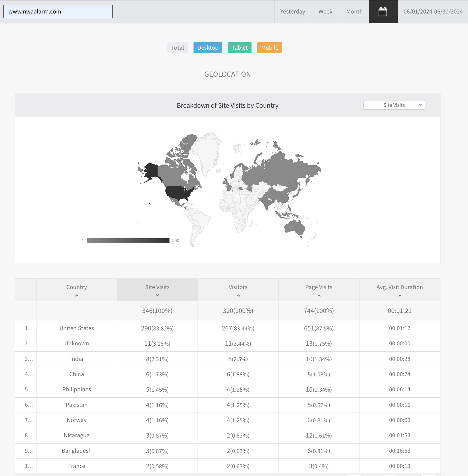Select the Philippines row

click(228, 390)
